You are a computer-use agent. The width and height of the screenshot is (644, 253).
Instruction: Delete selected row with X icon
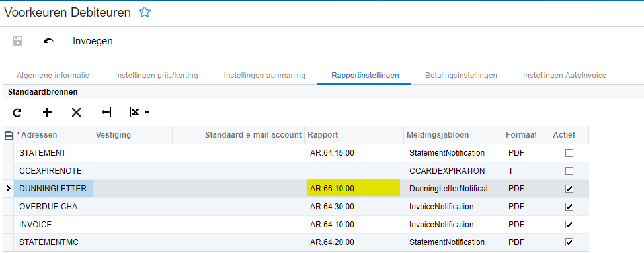coord(77,113)
